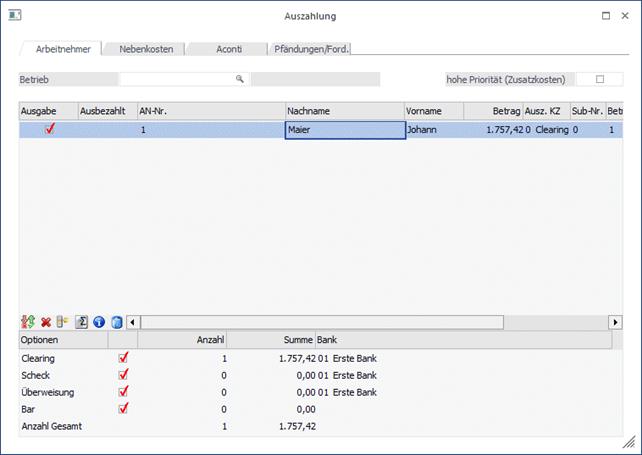Toggle the Clearing option checkbox
Screen dimensions: 642x455
tap(124, 357)
